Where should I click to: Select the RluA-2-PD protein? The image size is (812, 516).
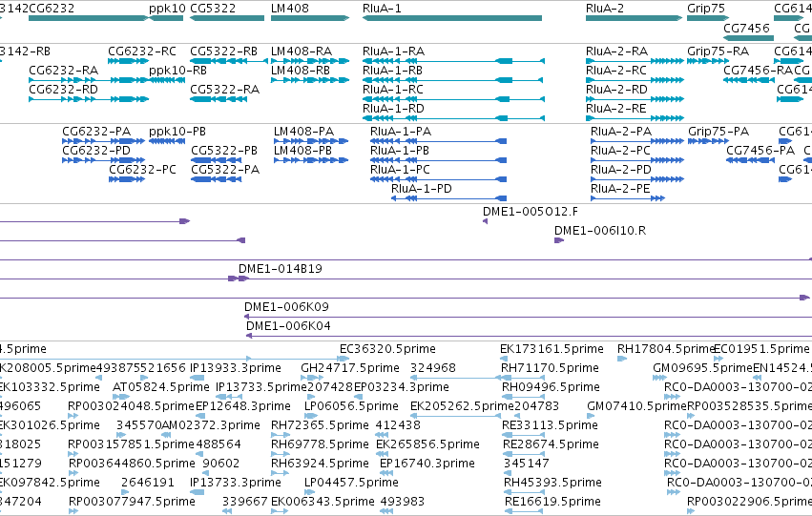point(637,179)
